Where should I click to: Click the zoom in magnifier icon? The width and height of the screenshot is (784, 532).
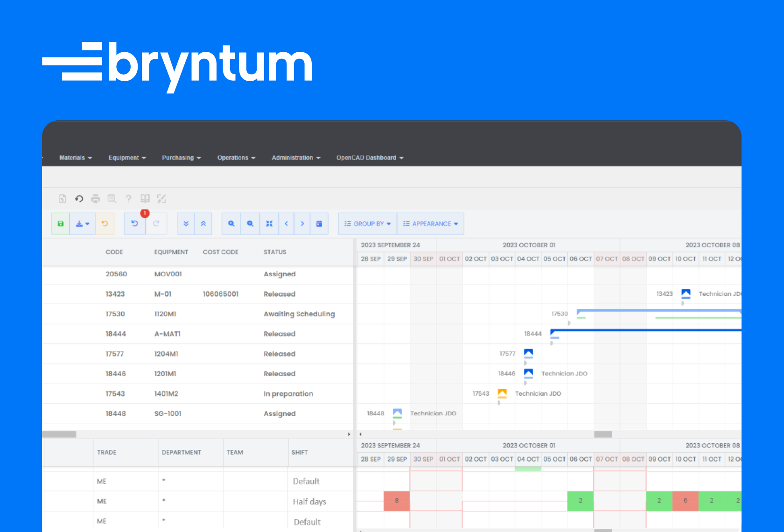(231, 224)
